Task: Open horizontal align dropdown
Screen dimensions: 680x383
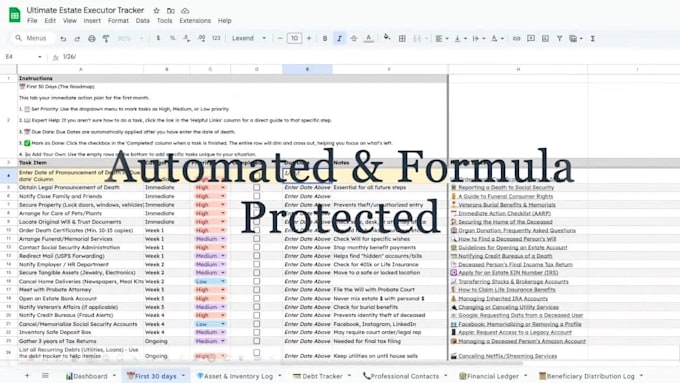Action: pyautogui.click(x=441, y=39)
